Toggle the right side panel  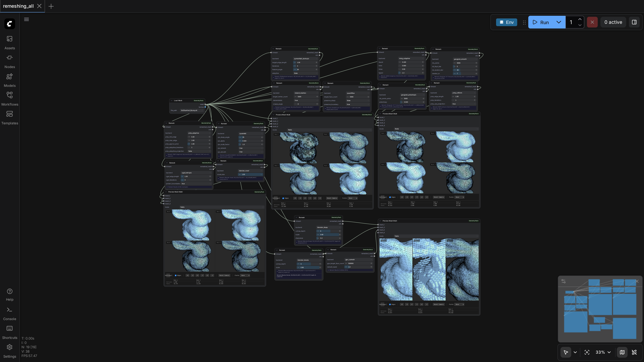tap(634, 22)
